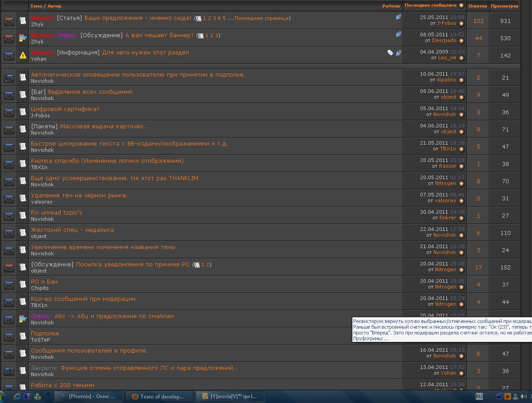532x403 pixels.
Task: Click last-post arrow next to valsoray
Action: pyautogui.click(x=461, y=201)
